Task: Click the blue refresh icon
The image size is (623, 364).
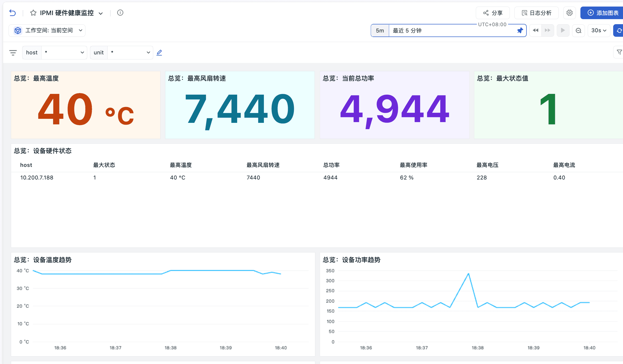Action: pos(618,30)
